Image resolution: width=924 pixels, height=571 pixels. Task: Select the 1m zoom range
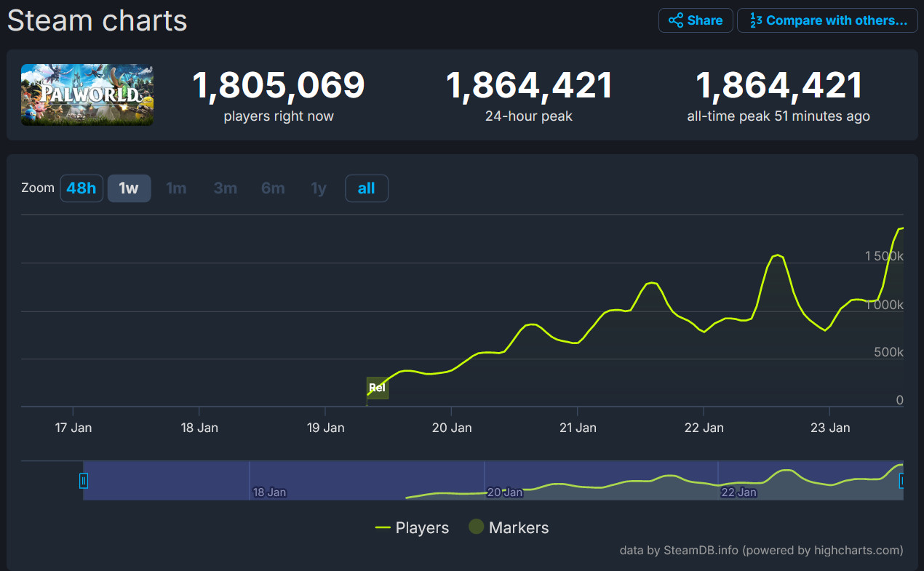pyautogui.click(x=176, y=188)
